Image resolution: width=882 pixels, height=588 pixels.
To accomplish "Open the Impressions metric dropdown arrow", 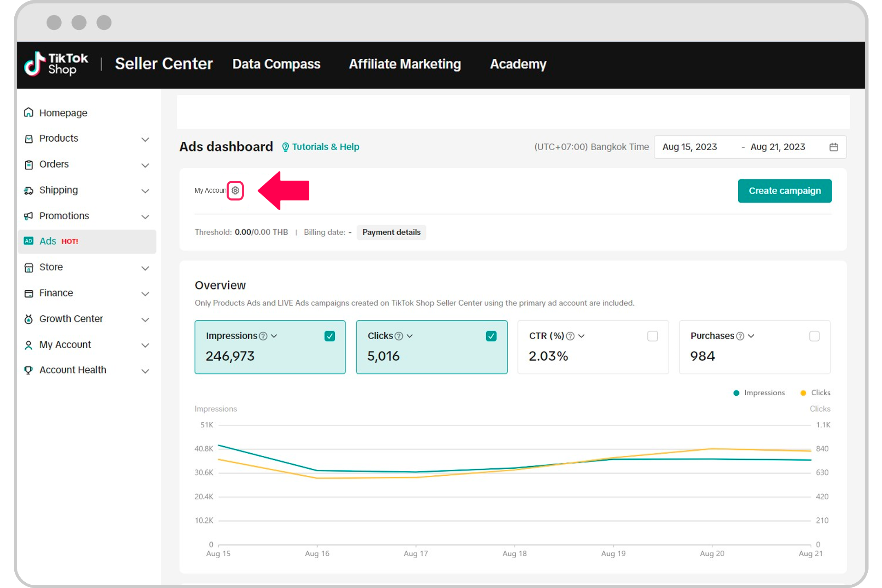I will (x=274, y=336).
